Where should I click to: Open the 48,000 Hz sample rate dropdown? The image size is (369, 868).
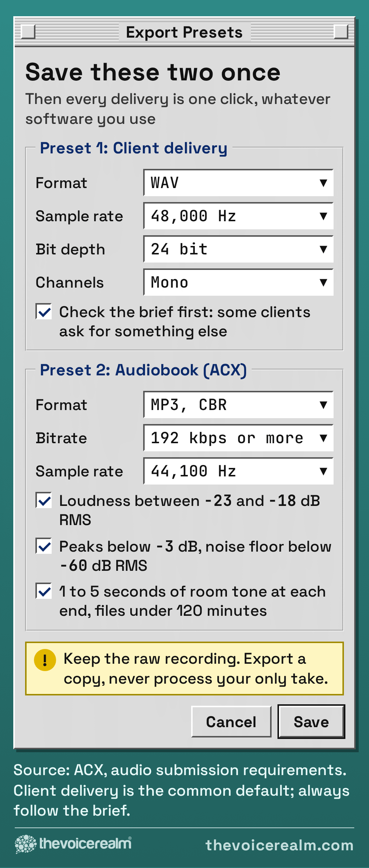click(x=238, y=216)
